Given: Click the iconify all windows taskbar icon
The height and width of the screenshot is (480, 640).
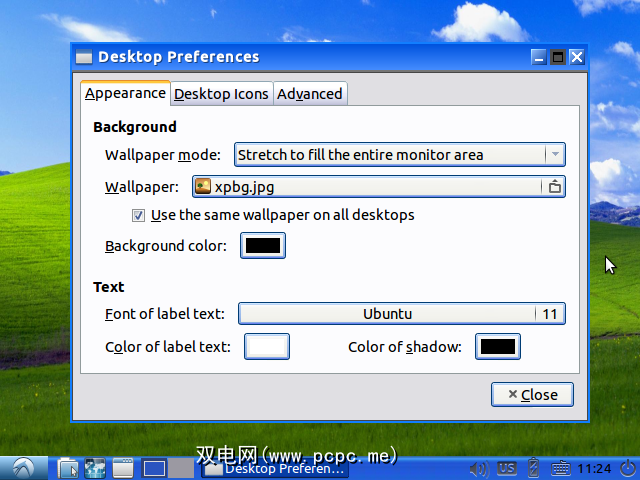Looking at the screenshot, I should (x=123, y=468).
